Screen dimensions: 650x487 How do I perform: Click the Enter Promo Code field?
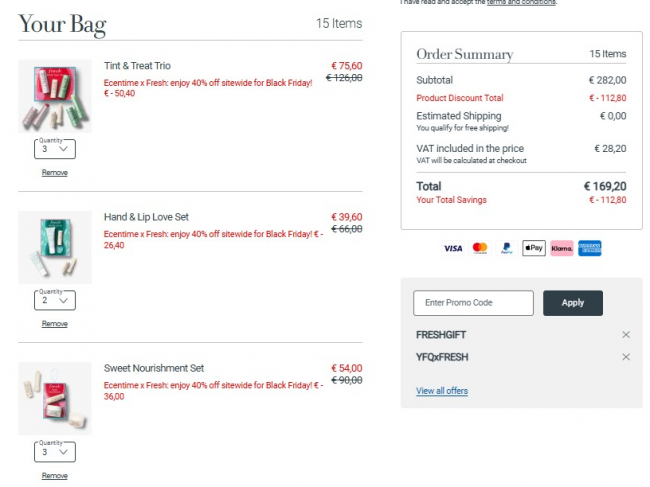pyautogui.click(x=473, y=303)
